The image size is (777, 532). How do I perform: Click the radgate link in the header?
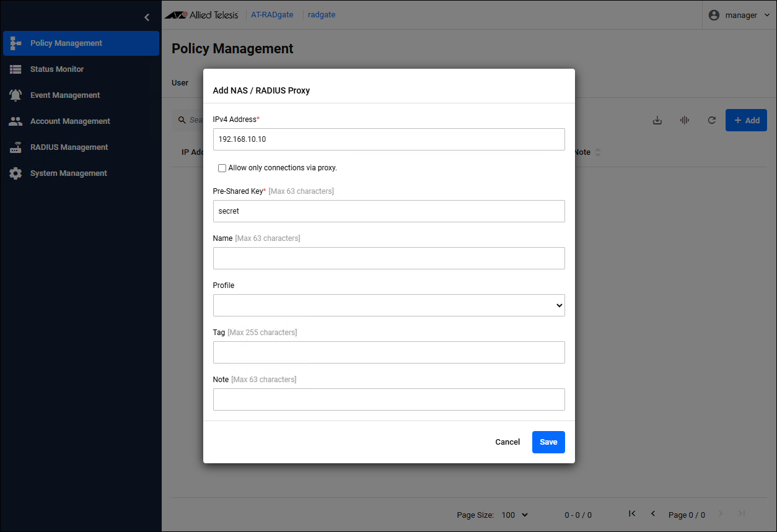[x=322, y=15]
